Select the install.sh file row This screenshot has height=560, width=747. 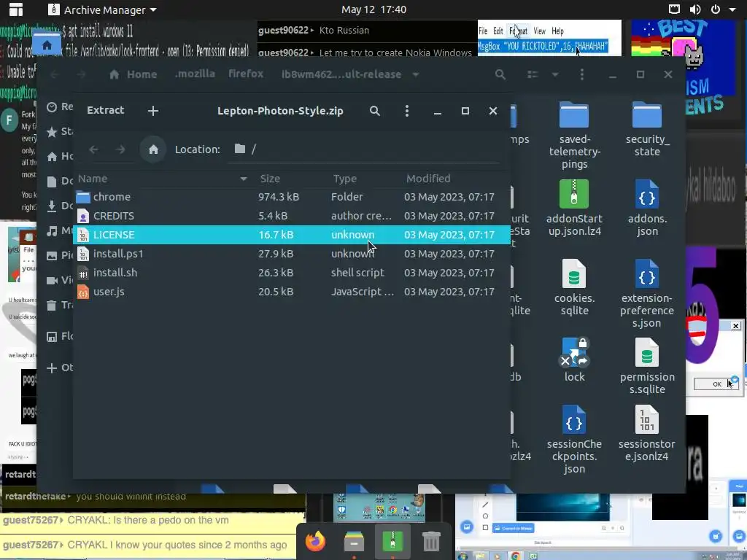pyautogui.click(x=291, y=273)
